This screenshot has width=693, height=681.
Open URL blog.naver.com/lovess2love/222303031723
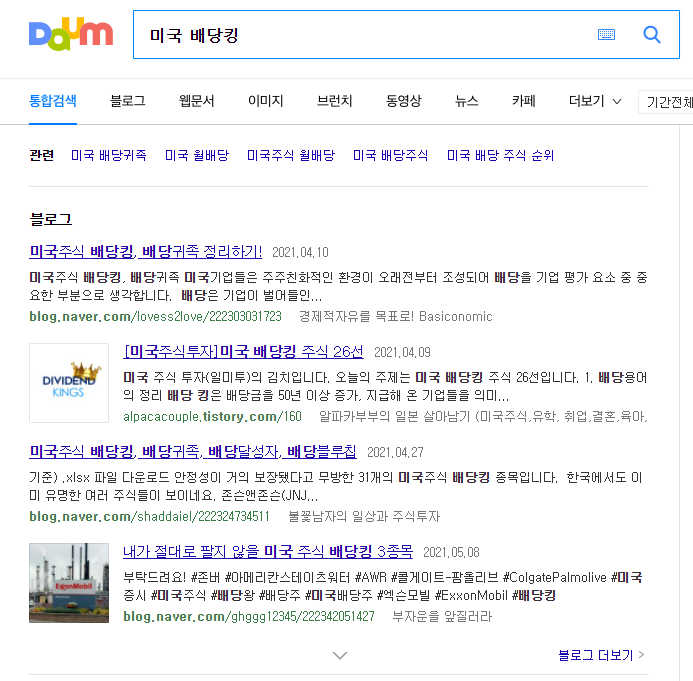(156, 316)
